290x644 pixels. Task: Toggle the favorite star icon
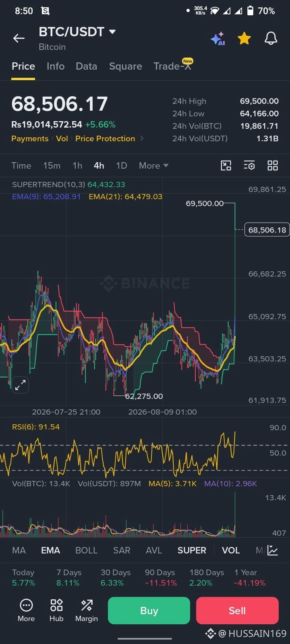[x=244, y=39]
